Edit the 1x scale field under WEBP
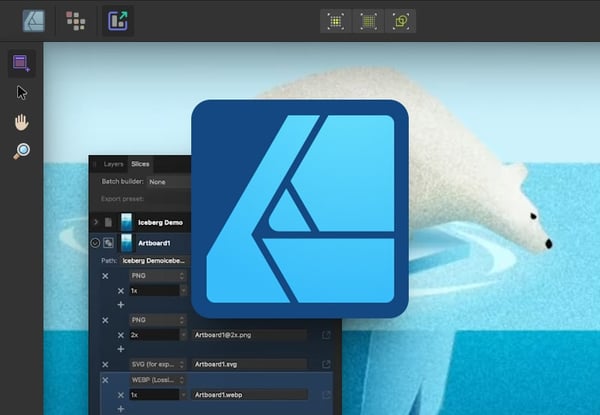The height and width of the screenshot is (415, 600). coord(154,395)
